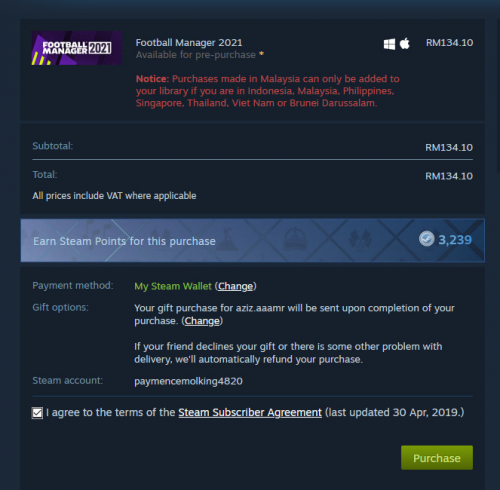Open the Steam Subscriber Agreement link
The image size is (500, 490).
pos(250,412)
